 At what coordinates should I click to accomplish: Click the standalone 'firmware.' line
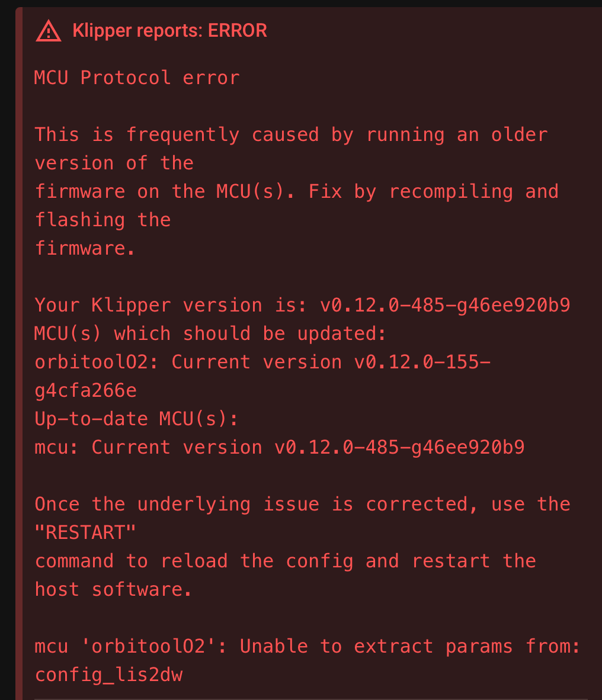point(84,248)
